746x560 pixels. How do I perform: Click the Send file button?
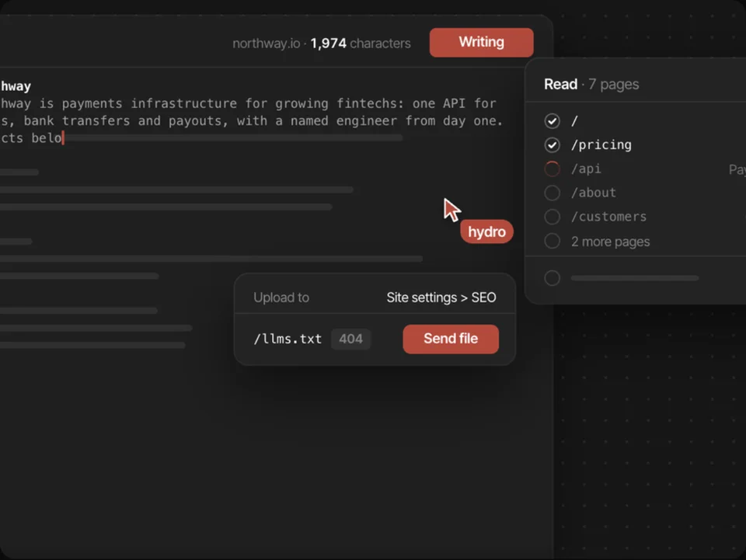[x=451, y=339]
